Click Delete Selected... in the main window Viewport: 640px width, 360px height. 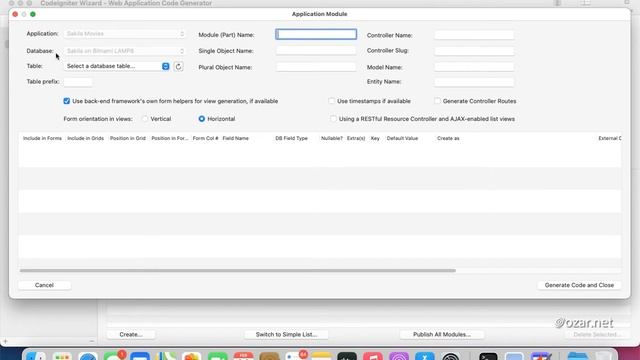[597, 334]
